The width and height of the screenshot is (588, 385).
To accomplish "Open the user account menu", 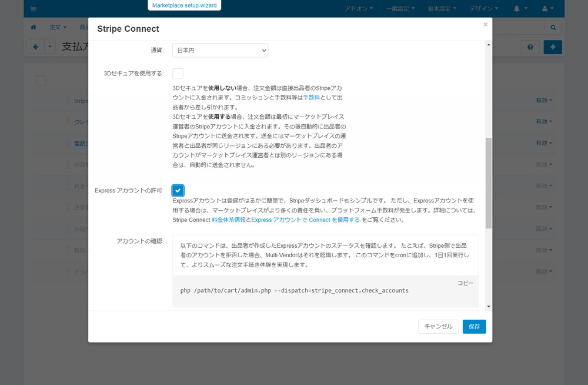I will (x=547, y=9).
